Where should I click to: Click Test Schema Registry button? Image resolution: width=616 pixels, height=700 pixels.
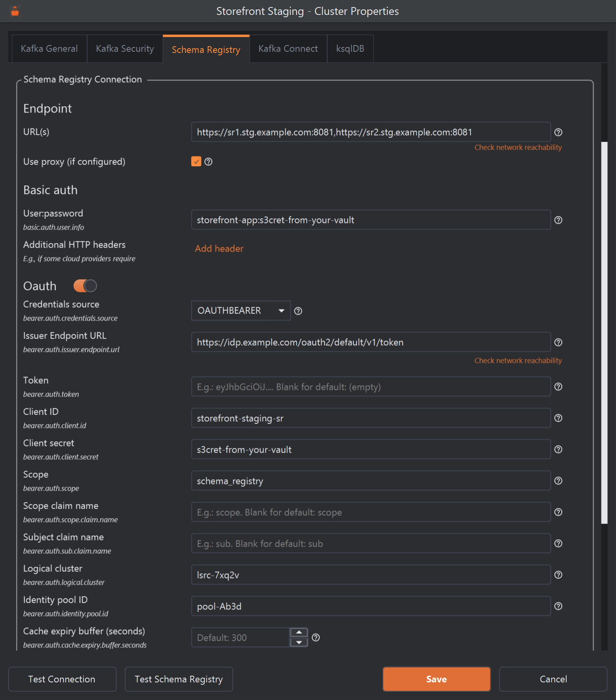click(x=179, y=679)
